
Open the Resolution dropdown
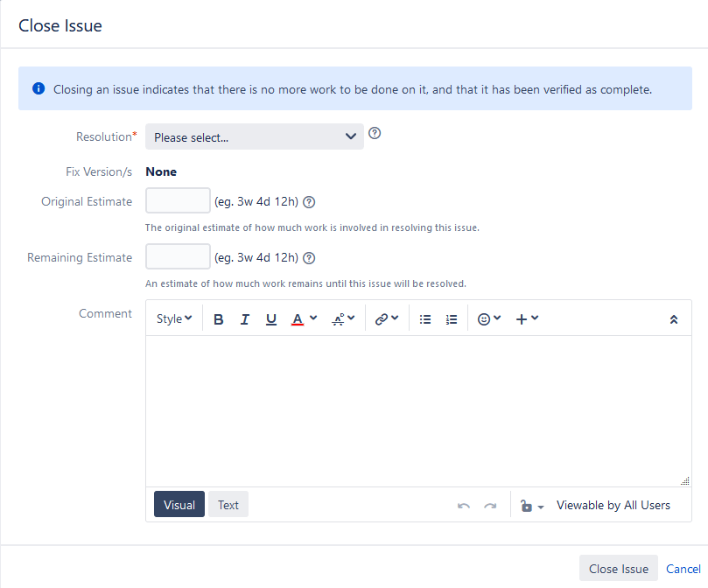point(254,136)
